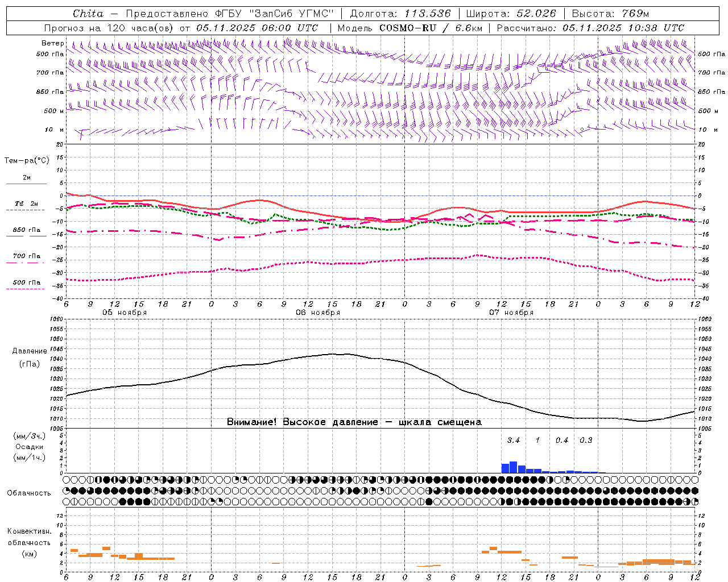Click the "Облачность" cloud cover label
728x582 pixels.
(29, 493)
